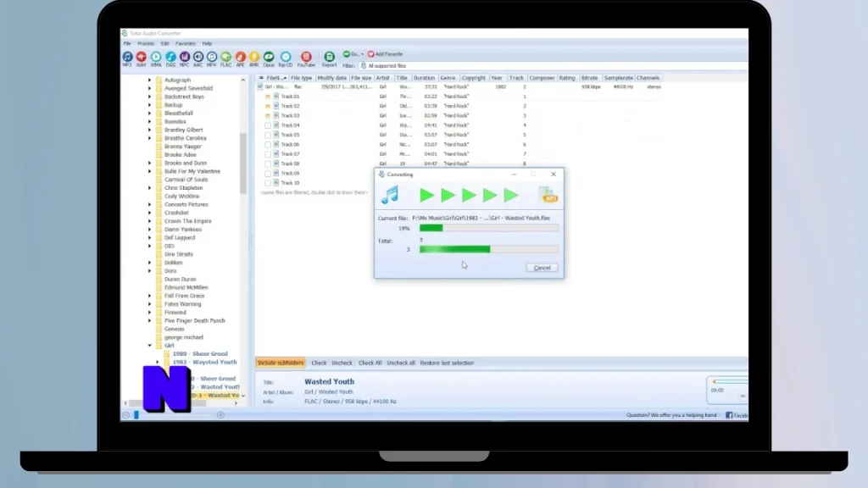Choose the WMA output format icon
The height and width of the screenshot is (488, 868).
coord(156,57)
